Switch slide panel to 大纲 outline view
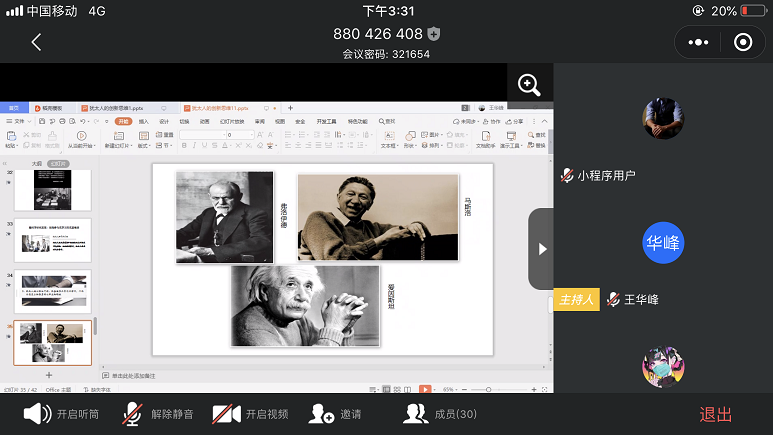The width and height of the screenshot is (773, 435). pyautogui.click(x=37, y=163)
